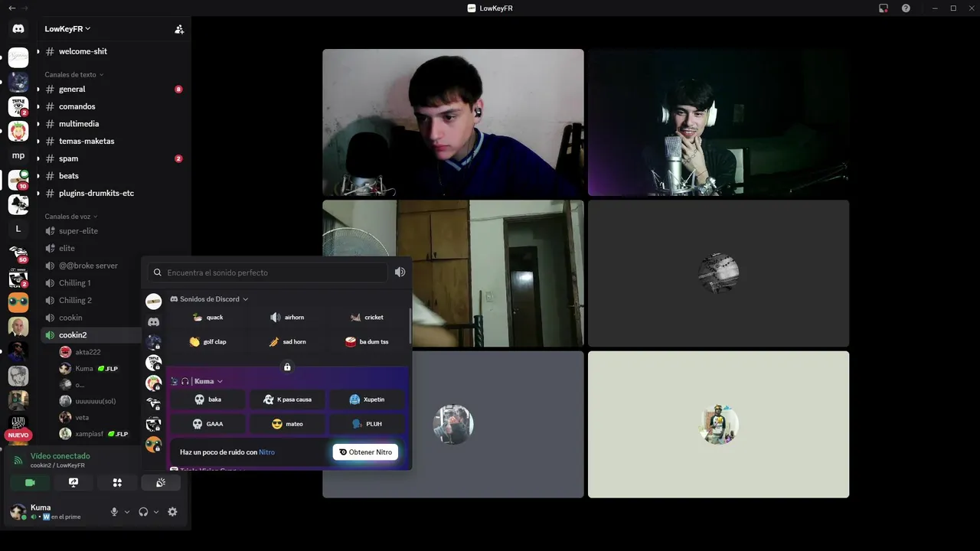Collapse Sonidos de Discord section
The width and height of the screenshot is (980, 551).
tap(209, 299)
